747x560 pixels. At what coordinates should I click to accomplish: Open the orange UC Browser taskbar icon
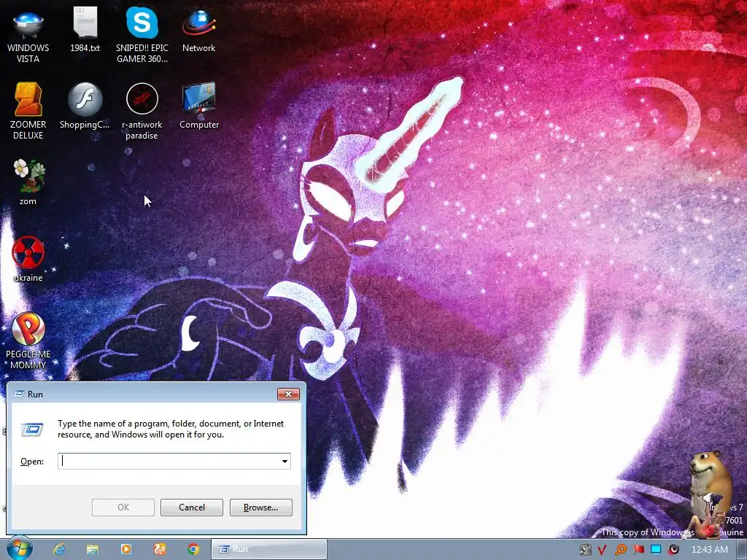pyautogui.click(x=160, y=549)
